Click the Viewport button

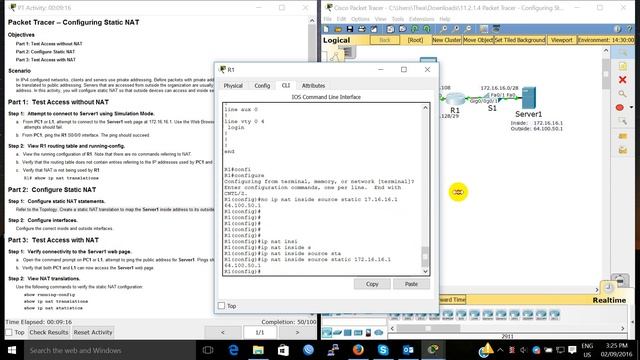(562, 40)
